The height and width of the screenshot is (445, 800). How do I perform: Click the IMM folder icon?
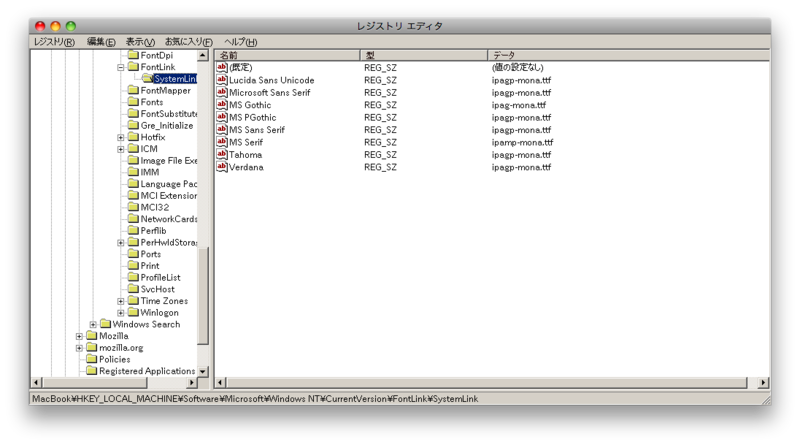point(133,172)
